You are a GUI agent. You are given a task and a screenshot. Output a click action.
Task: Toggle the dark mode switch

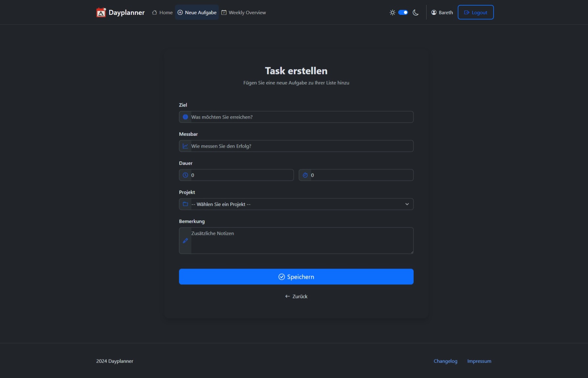[403, 13]
